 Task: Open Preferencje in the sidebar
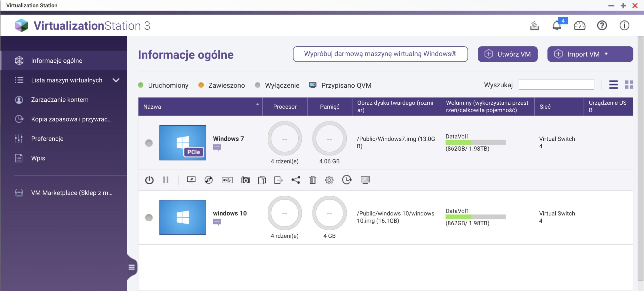tap(47, 139)
